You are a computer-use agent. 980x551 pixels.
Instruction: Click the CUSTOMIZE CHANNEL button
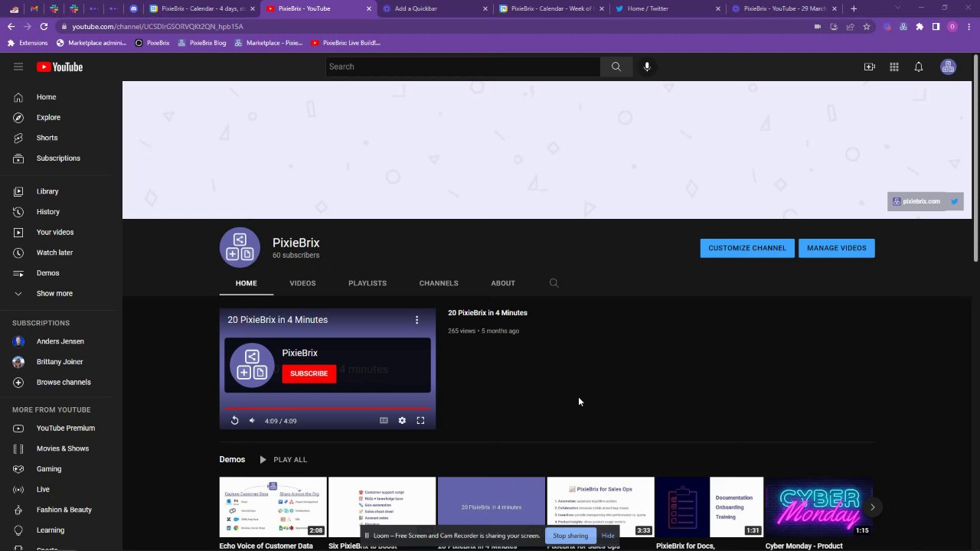point(747,248)
